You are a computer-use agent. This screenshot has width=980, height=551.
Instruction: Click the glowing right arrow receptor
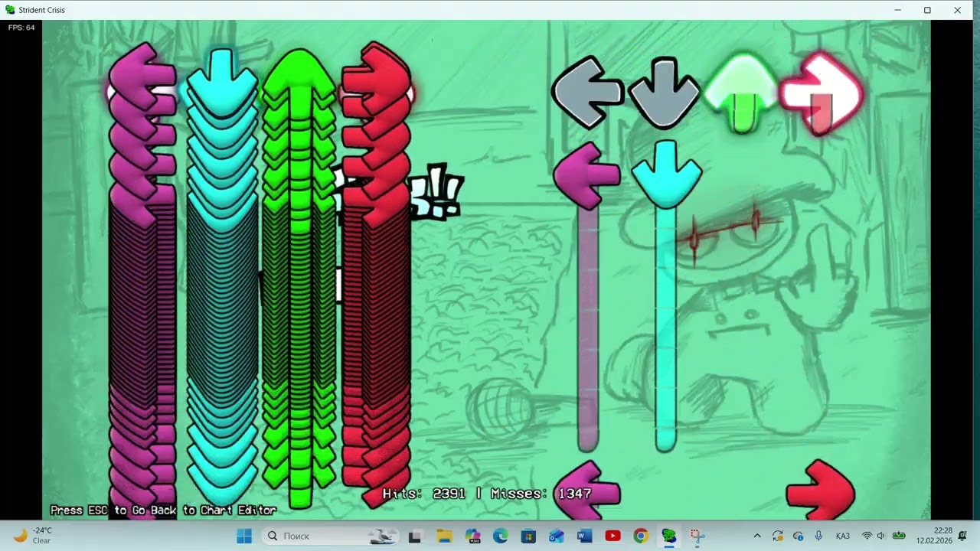pos(822,93)
